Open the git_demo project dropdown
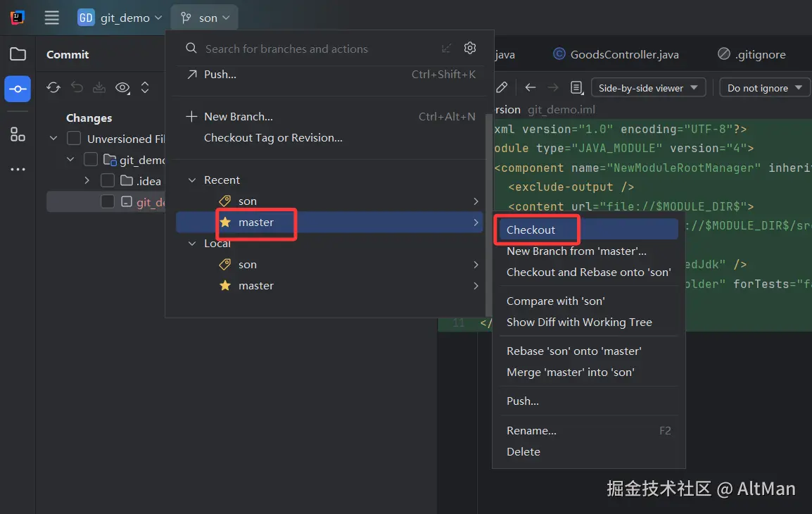The image size is (812, 514). tap(120, 18)
